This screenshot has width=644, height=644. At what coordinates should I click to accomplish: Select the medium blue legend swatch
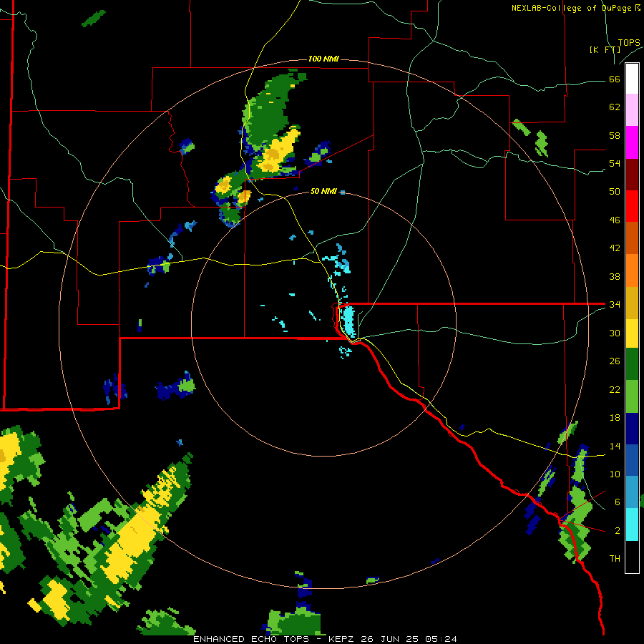point(632,460)
